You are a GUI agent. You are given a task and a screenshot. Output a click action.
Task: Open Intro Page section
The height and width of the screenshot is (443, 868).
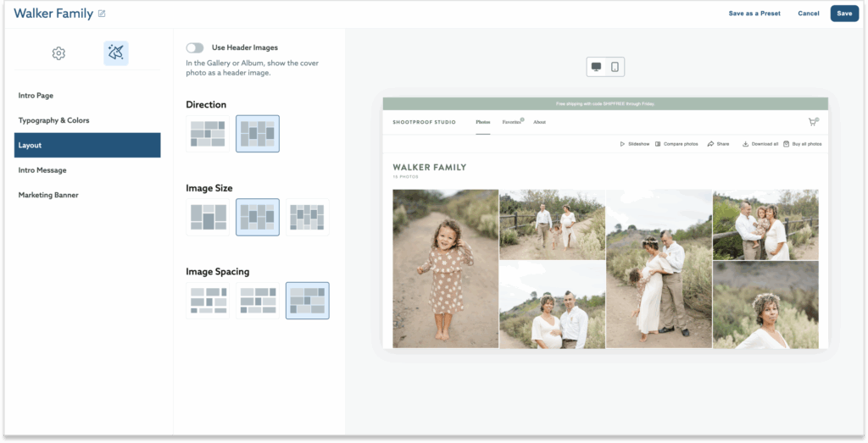(87, 95)
